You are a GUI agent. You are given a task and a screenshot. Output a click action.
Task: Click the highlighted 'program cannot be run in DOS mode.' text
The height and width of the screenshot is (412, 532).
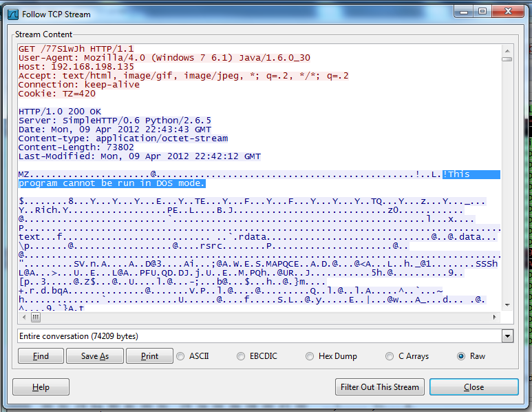click(112, 183)
